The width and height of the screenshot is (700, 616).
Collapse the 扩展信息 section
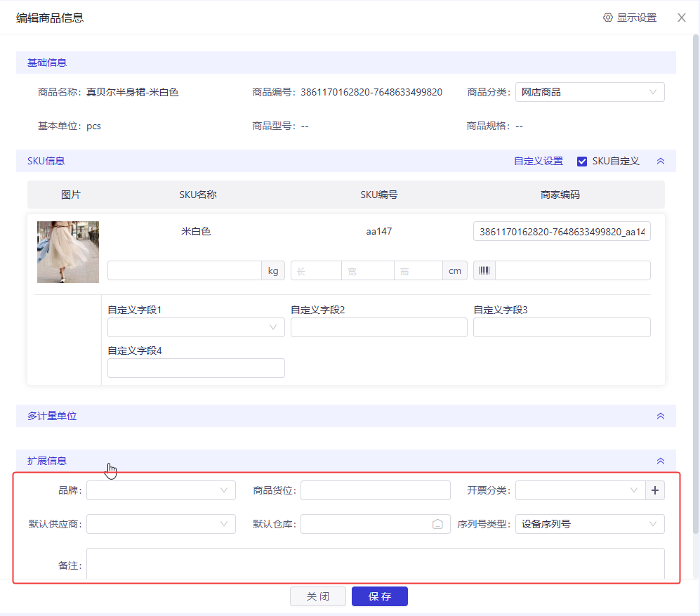tap(661, 461)
